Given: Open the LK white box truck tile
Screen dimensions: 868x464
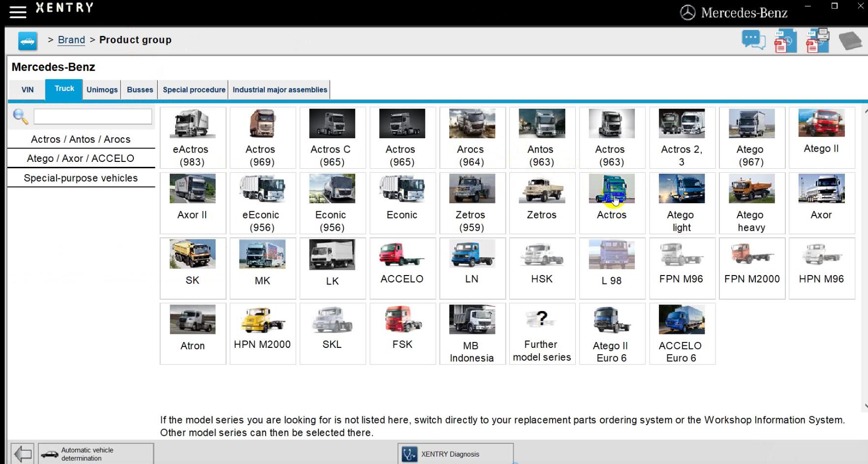Looking at the screenshot, I should click(x=333, y=269).
